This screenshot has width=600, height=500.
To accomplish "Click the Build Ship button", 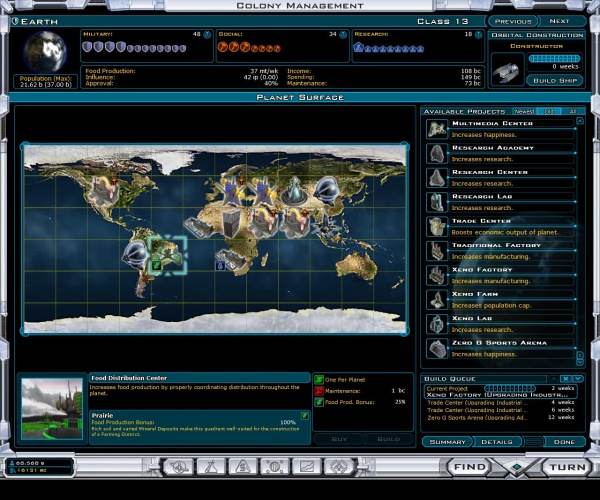I will pos(555,81).
